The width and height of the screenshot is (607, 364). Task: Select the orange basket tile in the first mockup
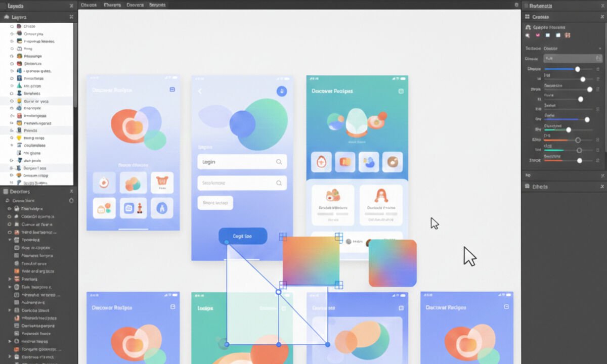162,183
